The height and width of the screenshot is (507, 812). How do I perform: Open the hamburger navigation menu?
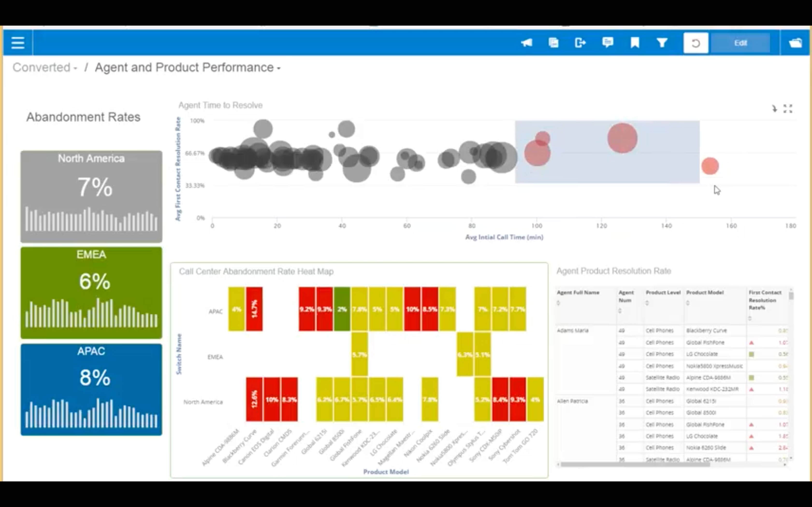(17, 43)
